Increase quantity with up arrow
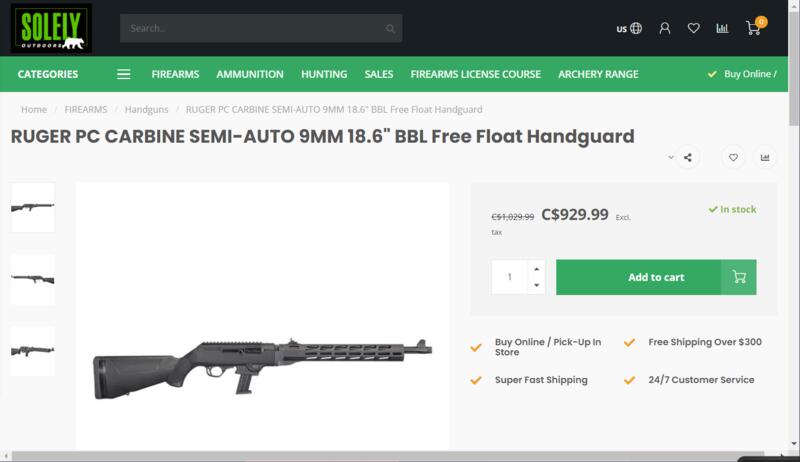The image size is (800, 462). (x=537, y=269)
